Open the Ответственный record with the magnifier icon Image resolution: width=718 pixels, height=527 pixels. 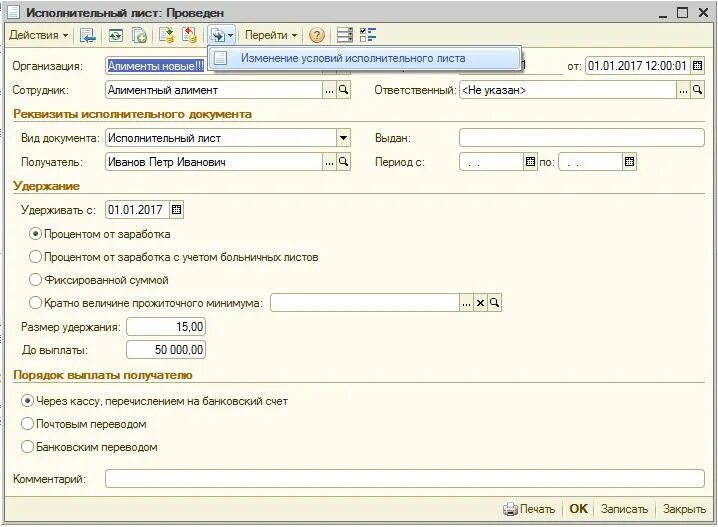tap(697, 90)
